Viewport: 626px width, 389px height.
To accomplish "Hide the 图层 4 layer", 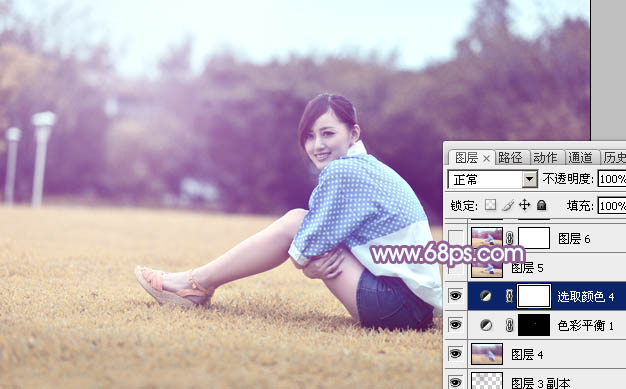I will pyautogui.click(x=456, y=354).
